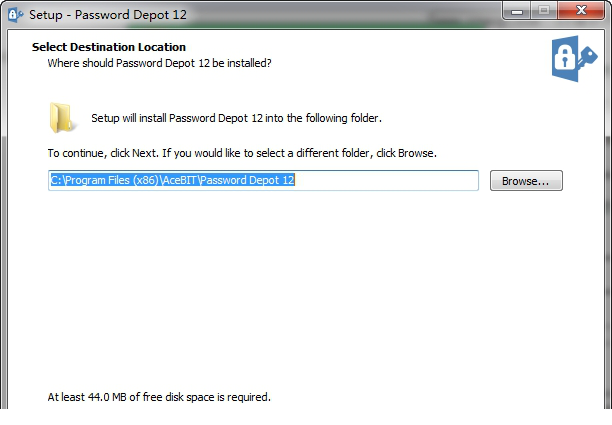Click the destination folder path field

click(x=263, y=180)
